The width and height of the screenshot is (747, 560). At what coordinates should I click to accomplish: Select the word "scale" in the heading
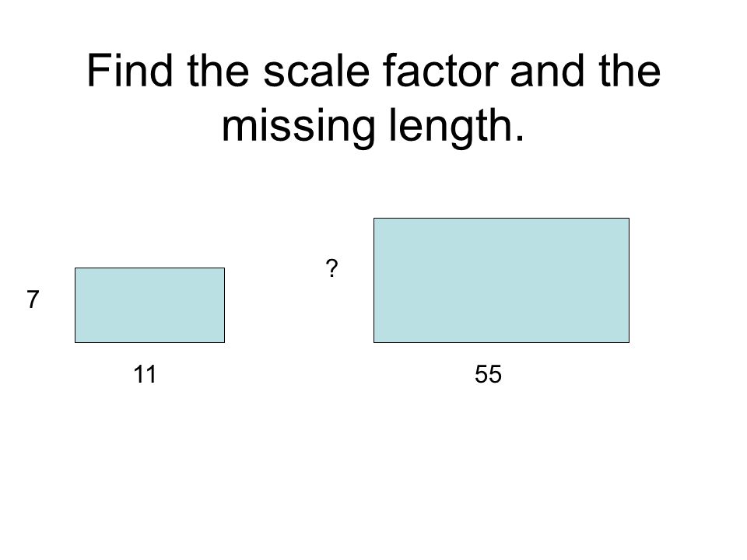click(317, 71)
